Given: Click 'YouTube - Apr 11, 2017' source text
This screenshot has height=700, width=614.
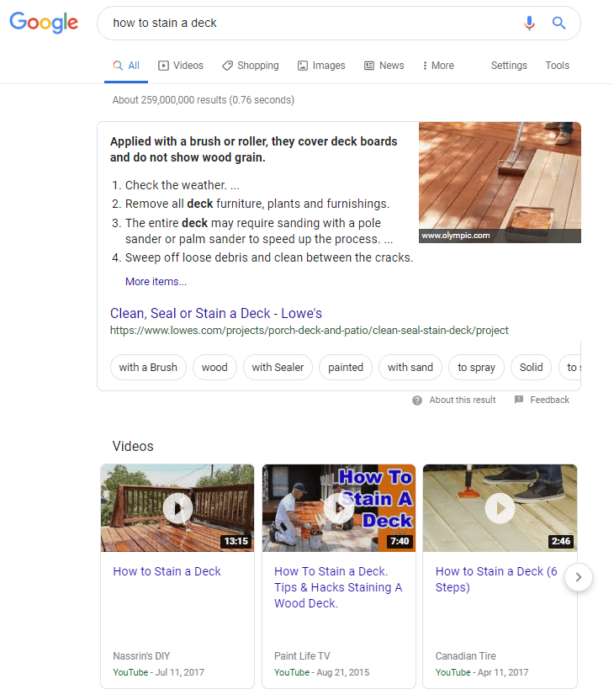Looking at the screenshot, I should pos(482,672).
